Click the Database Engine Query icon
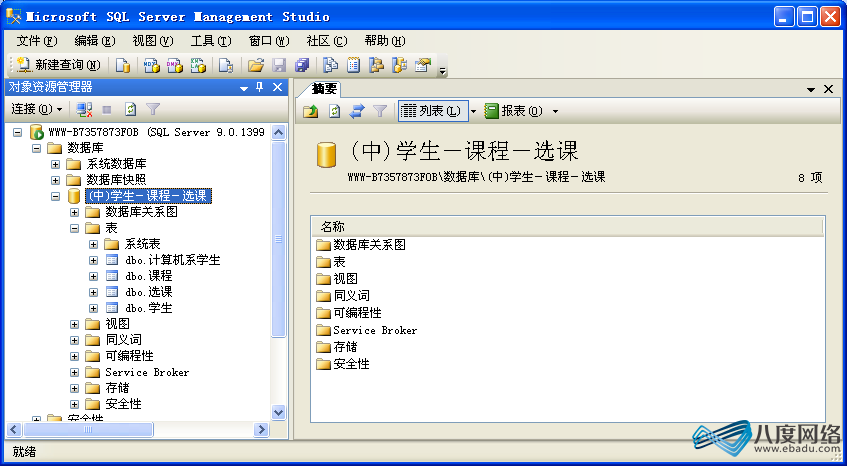 [x=123, y=66]
